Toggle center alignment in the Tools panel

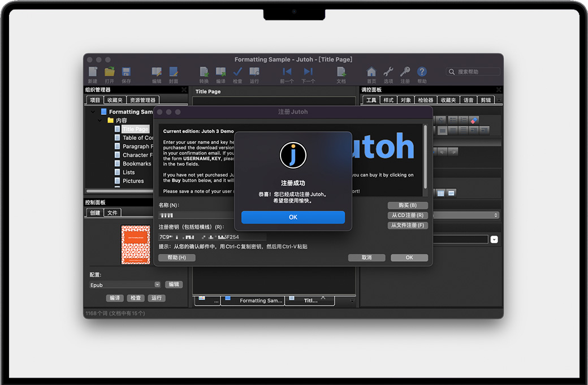tap(462, 129)
